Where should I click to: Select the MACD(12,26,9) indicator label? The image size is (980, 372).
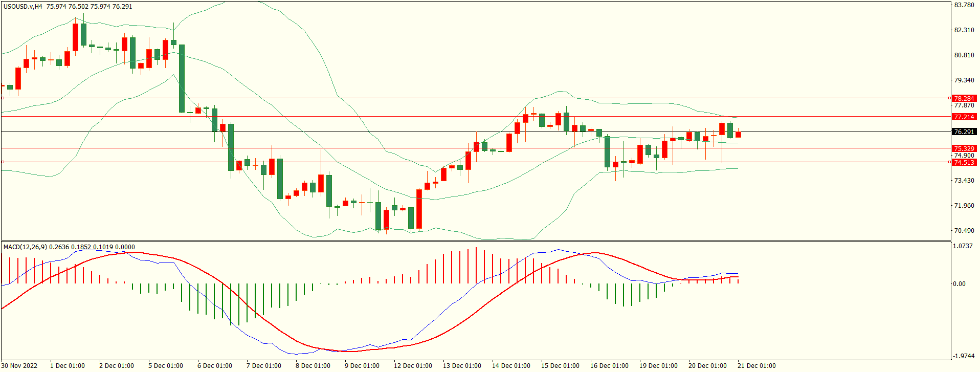[25, 247]
